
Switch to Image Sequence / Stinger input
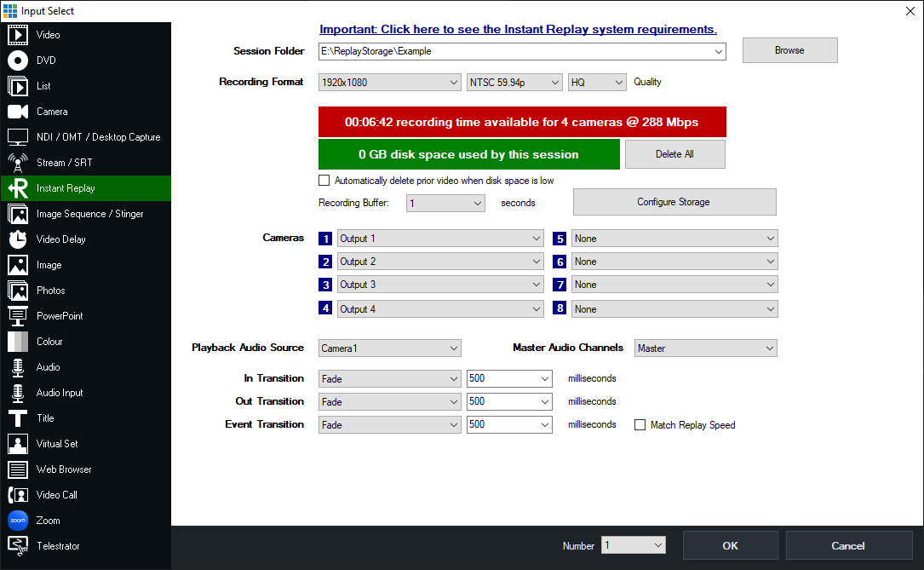(x=89, y=214)
